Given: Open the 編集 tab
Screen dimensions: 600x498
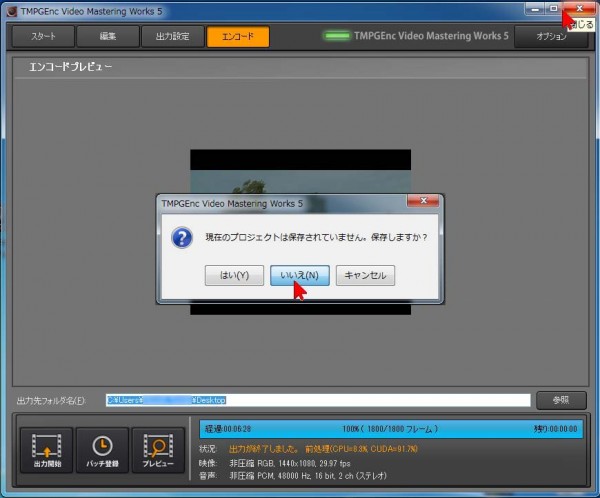Looking at the screenshot, I should (x=107, y=37).
